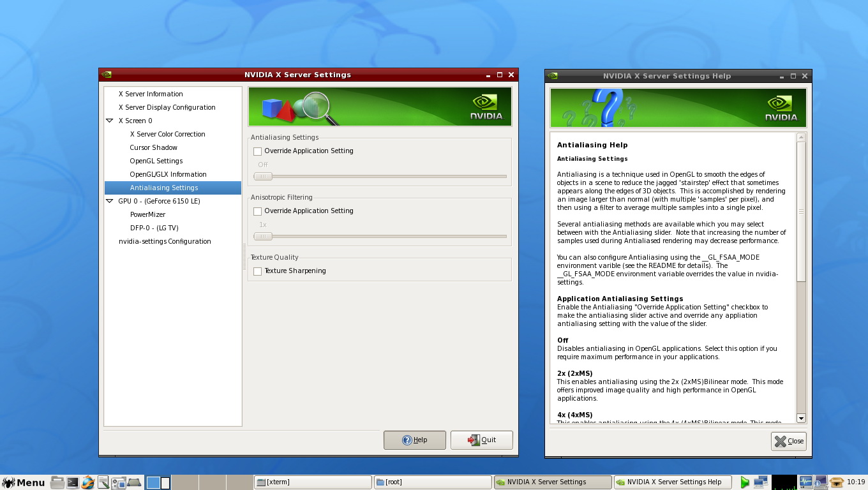Image resolution: width=868 pixels, height=490 pixels.
Task: Click the Help button
Action: (x=415, y=440)
